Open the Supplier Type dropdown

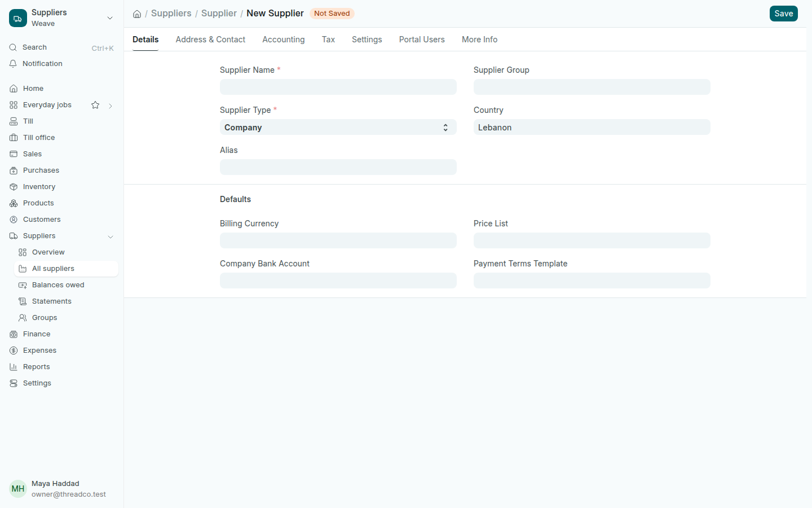pyautogui.click(x=338, y=128)
